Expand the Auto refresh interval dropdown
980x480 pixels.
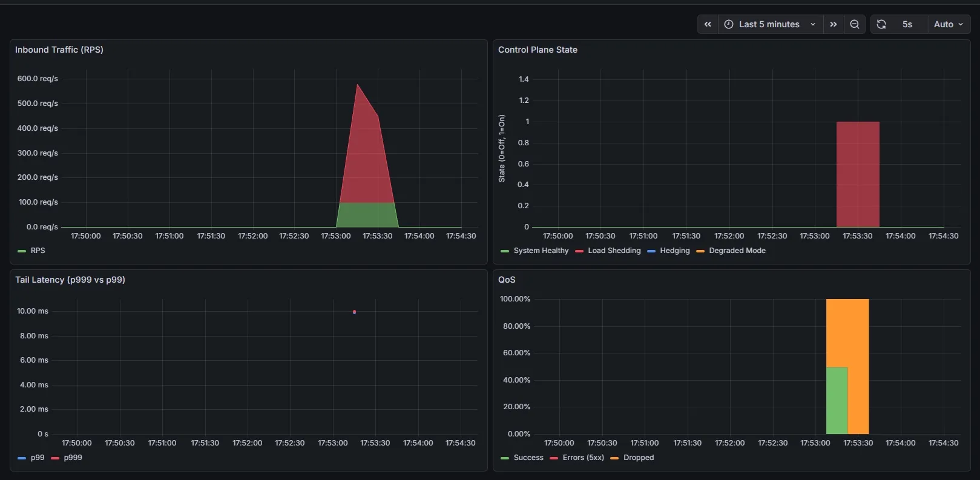coord(949,24)
